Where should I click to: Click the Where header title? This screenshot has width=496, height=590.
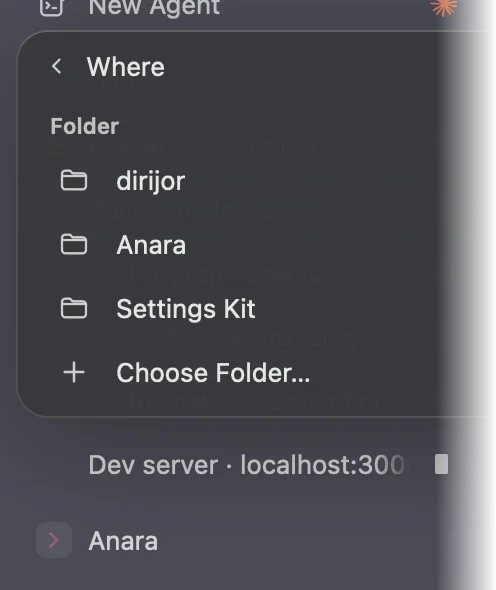pos(126,67)
